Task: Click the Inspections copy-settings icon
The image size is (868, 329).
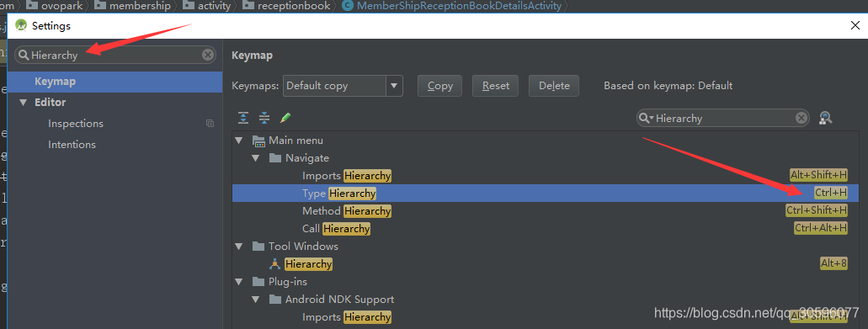Action: [x=210, y=124]
